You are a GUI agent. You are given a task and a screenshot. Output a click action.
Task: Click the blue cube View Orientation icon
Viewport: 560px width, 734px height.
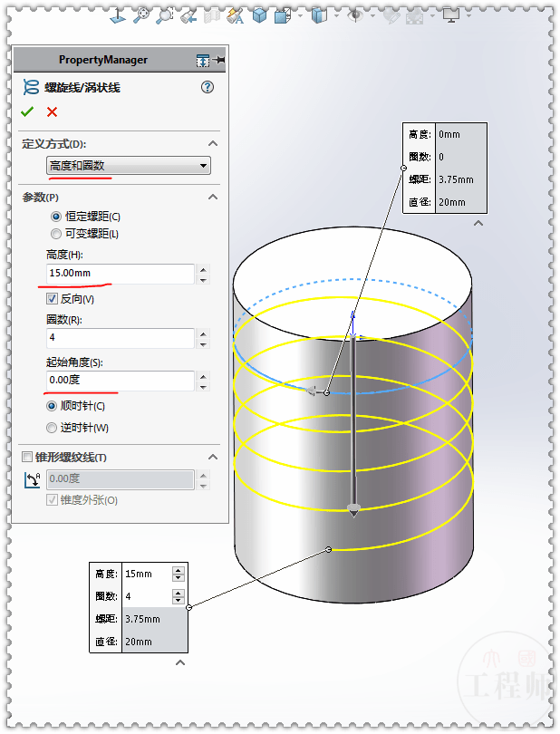click(x=259, y=16)
